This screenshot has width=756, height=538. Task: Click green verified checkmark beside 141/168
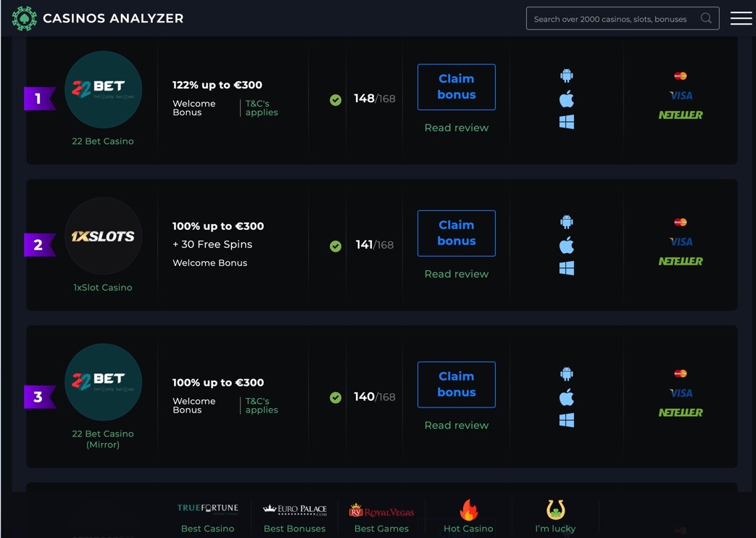click(x=336, y=246)
